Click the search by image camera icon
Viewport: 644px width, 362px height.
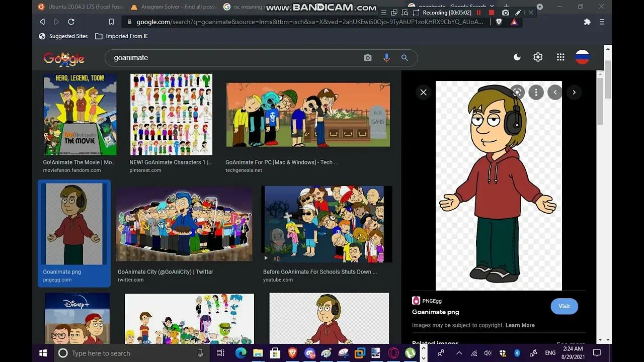pyautogui.click(x=368, y=58)
